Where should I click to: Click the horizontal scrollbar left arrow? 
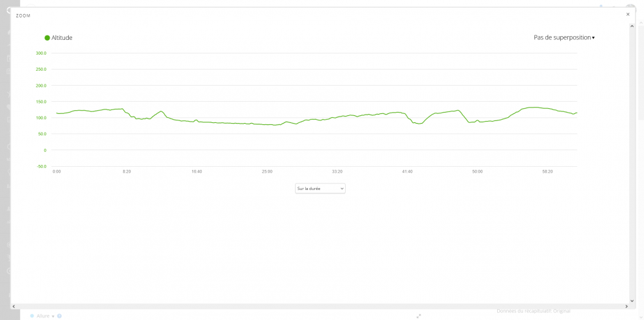(x=14, y=306)
